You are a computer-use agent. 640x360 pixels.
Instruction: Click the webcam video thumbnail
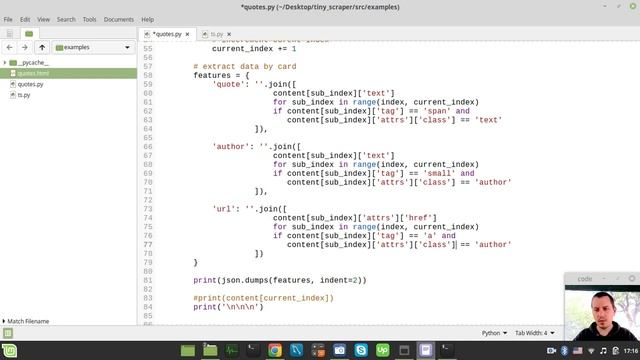[x=602, y=313]
